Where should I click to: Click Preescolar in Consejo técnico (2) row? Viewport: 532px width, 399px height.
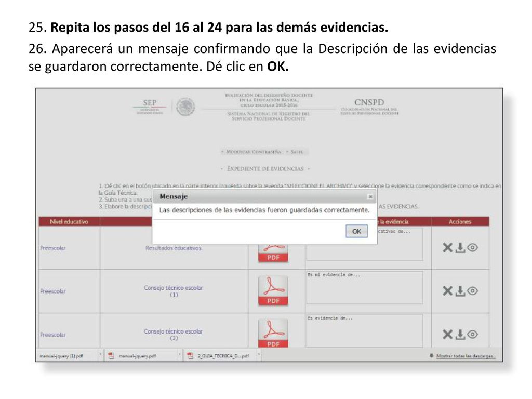pyautogui.click(x=53, y=335)
